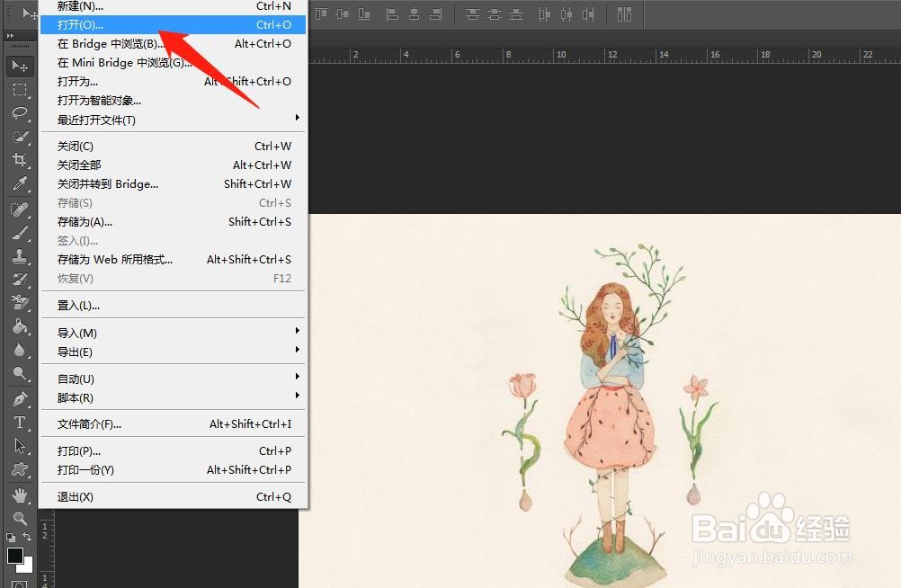901x588 pixels.
Task: Choose 置入(L)... menu item
Action: (x=173, y=305)
